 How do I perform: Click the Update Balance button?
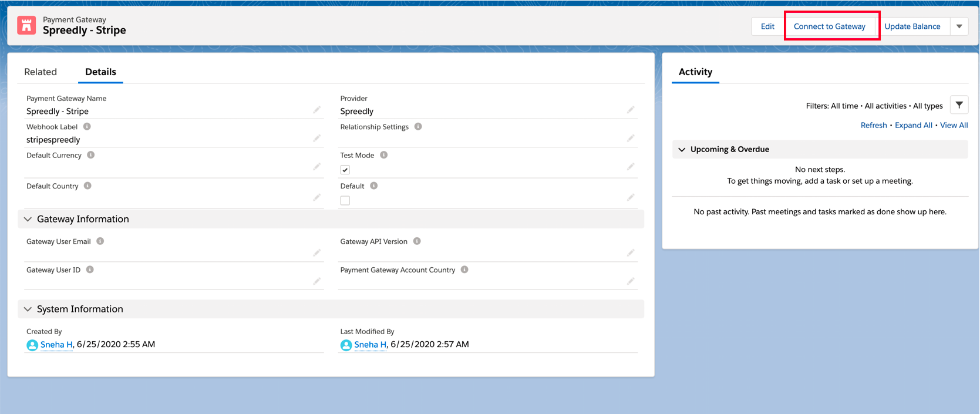point(912,26)
